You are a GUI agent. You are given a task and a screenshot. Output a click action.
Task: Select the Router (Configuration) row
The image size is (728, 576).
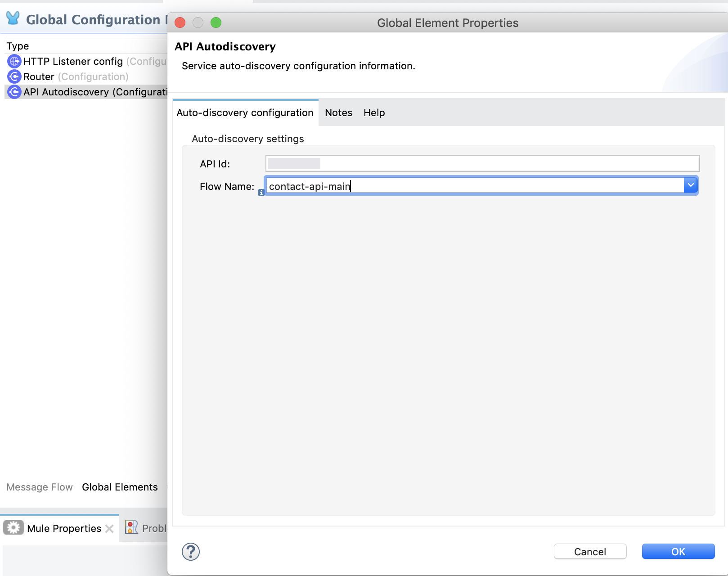pos(85,76)
